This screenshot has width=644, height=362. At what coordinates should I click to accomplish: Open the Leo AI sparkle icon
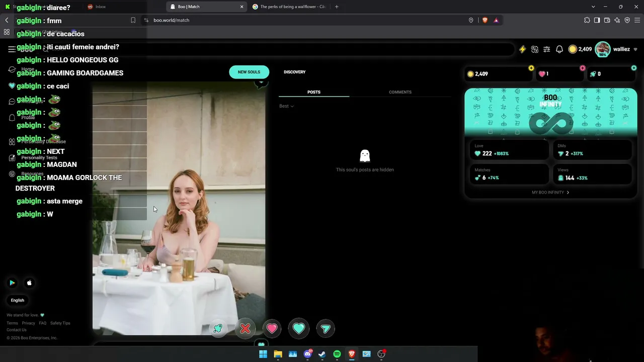click(x=617, y=20)
